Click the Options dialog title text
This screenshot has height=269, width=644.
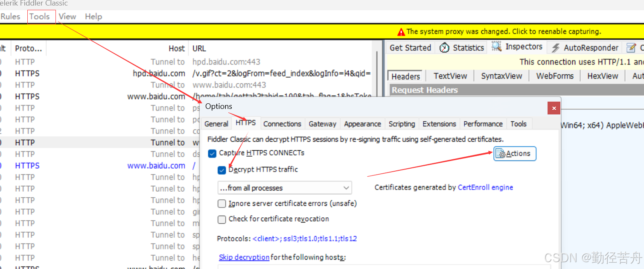point(219,106)
